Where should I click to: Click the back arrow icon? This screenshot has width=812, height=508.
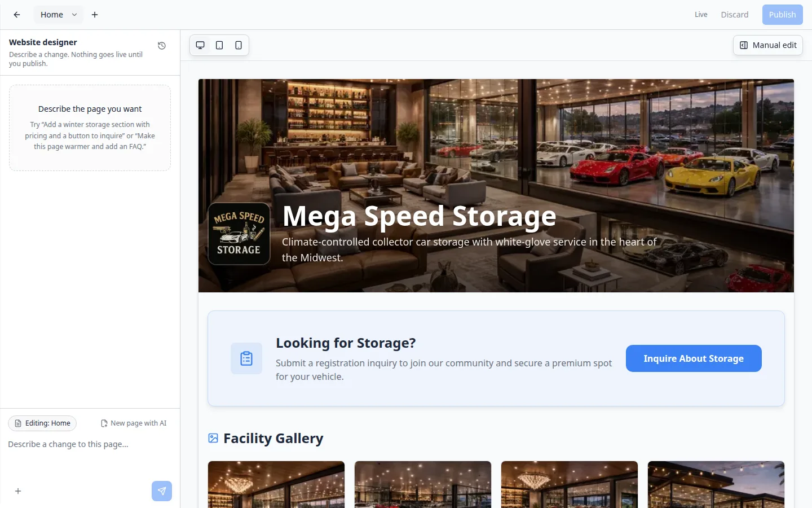pyautogui.click(x=17, y=15)
